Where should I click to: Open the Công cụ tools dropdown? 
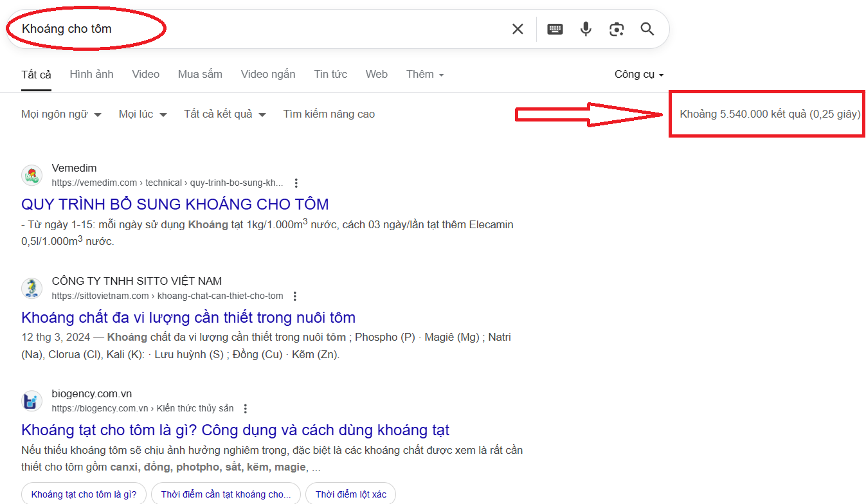tap(639, 75)
